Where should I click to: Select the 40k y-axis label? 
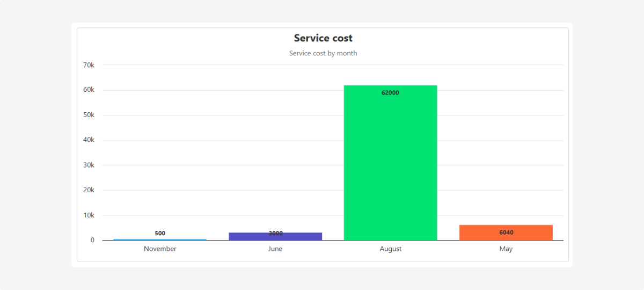pos(89,140)
